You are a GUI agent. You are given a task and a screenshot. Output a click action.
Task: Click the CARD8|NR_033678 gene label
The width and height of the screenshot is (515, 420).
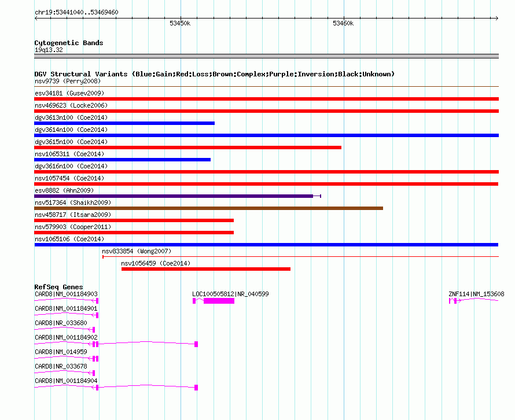[x=61, y=366]
